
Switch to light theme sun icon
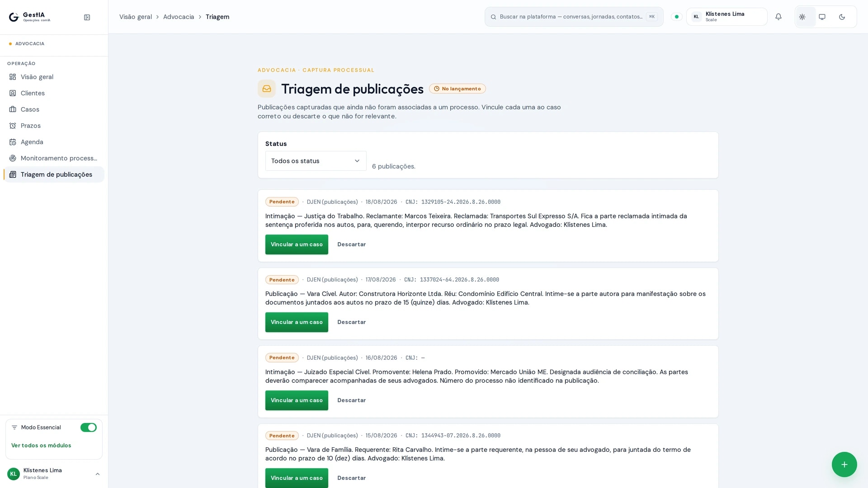802,17
